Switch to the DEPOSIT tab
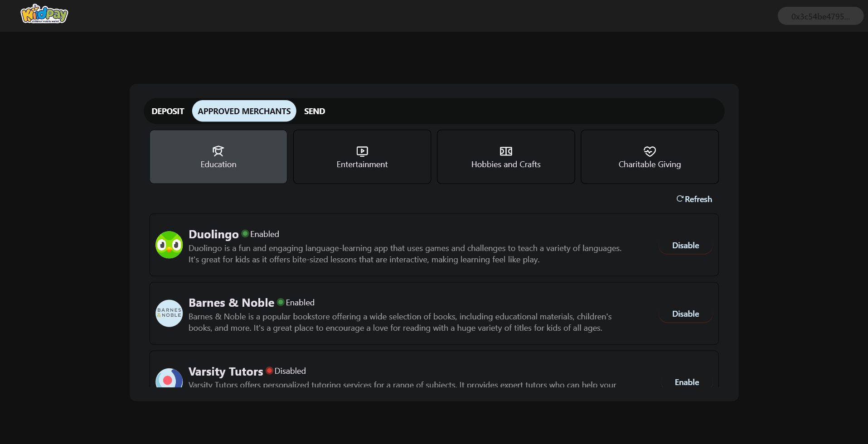Image resolution: width=868 pixels, height=444 pixels. tap(168, 111)
